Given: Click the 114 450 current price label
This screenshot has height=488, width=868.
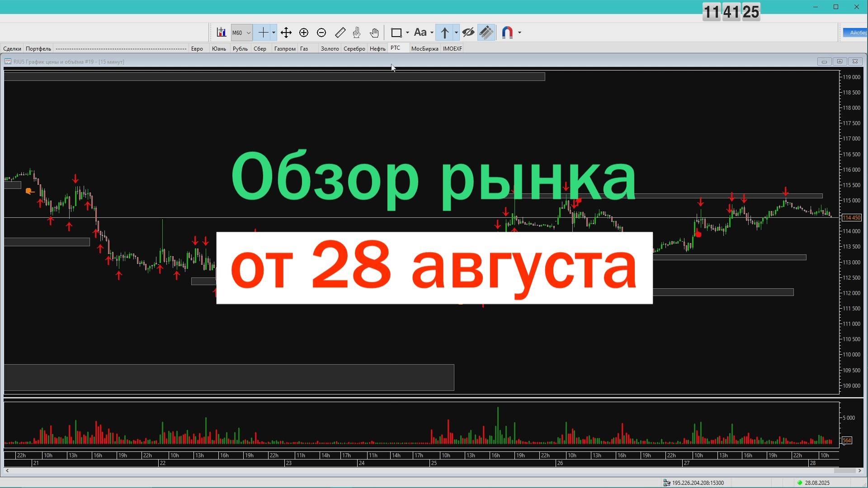Looking at the screenshot, I should coord(851,218).
